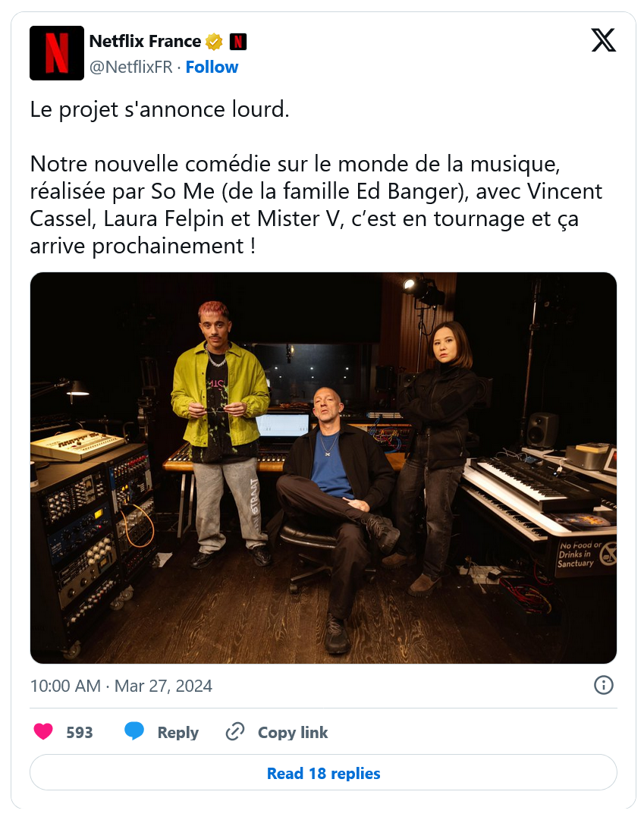Open the studio photo attachment
644x820 pixels.
(323, 468)
